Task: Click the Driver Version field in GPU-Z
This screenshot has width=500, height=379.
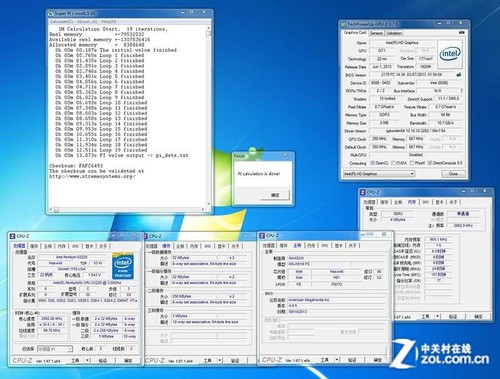Action: [x=415, y=131]
